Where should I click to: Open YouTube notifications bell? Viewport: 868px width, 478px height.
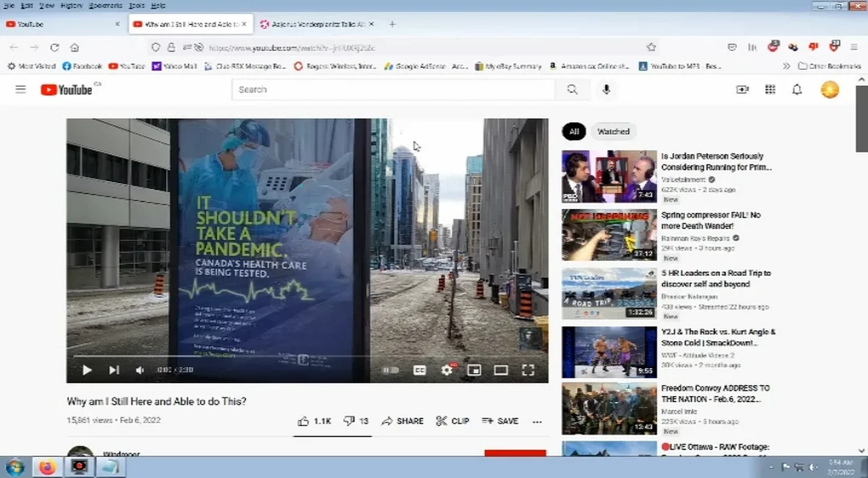tap(797, 89)
